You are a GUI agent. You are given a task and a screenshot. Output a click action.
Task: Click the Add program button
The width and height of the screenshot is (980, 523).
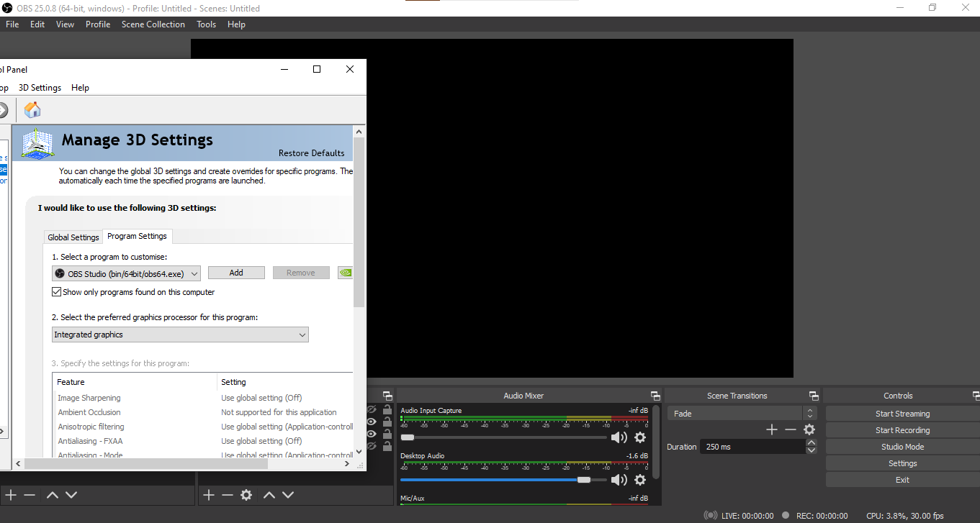pos(236,273)
